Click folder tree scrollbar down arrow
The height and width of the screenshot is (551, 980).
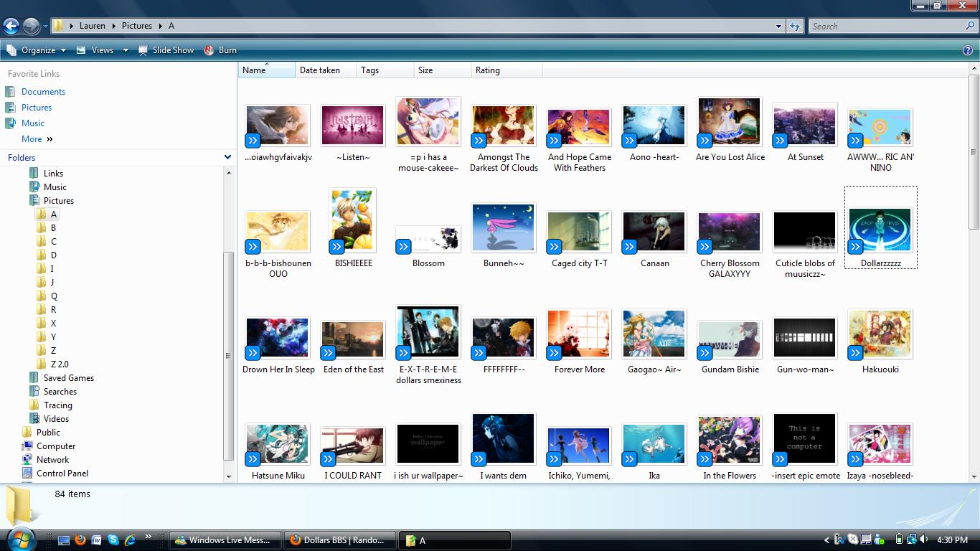(229, 476)
